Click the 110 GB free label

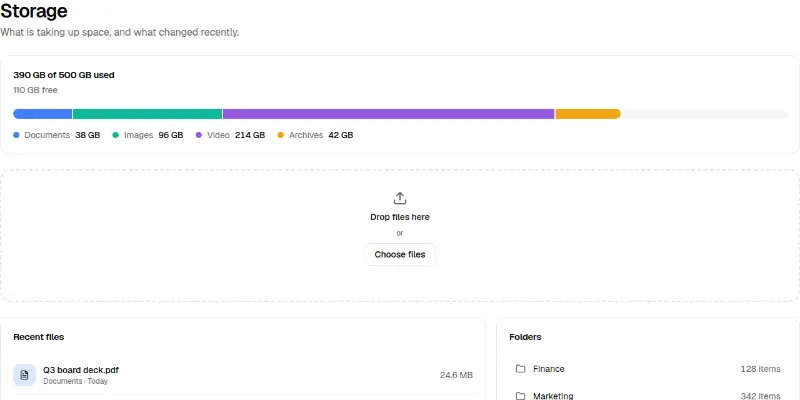click(35, 90)
